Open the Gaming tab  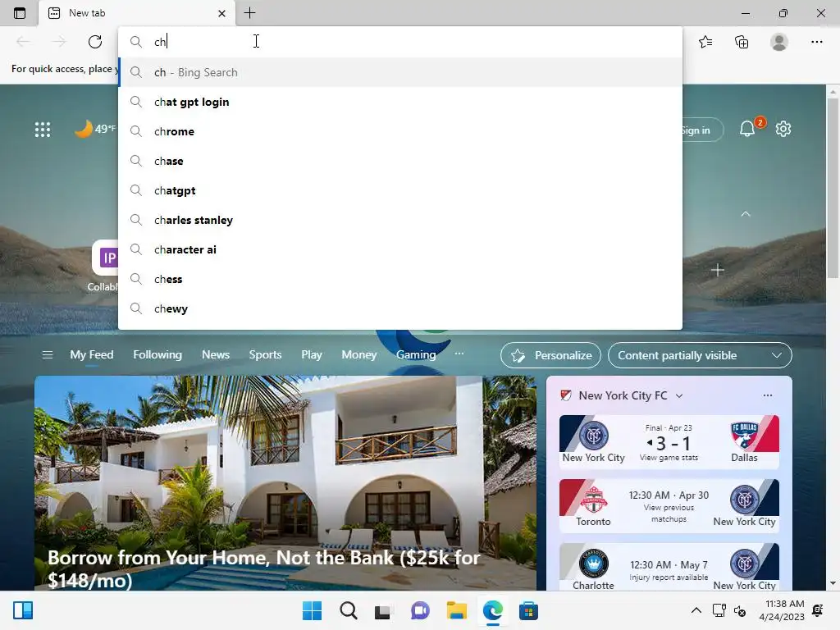click(416, 354)
